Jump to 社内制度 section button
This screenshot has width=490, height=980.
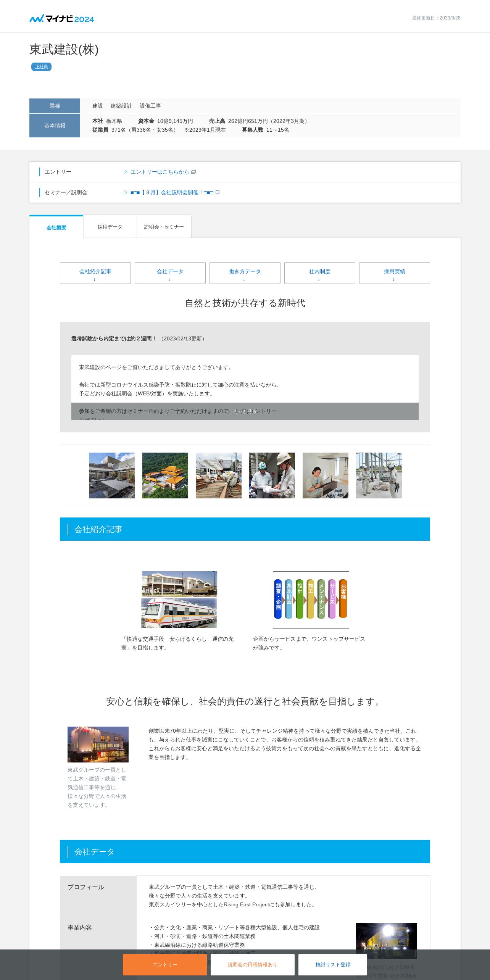320,273
